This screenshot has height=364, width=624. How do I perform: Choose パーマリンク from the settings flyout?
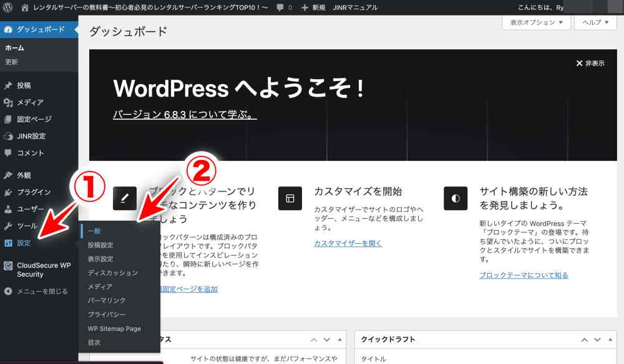107,300
